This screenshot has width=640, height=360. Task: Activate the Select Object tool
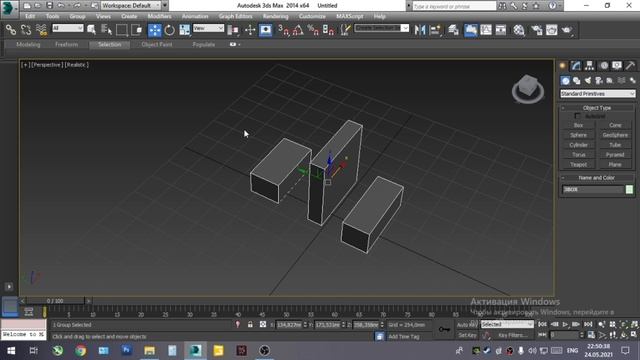tap(91, 30)
